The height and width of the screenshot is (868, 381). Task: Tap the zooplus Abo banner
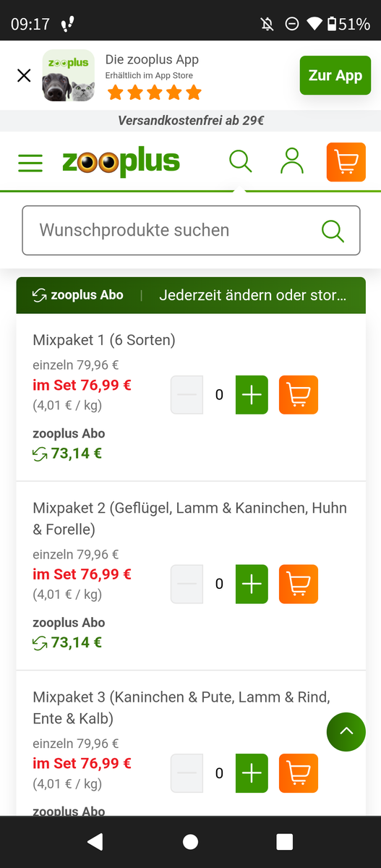pos(191,295)
